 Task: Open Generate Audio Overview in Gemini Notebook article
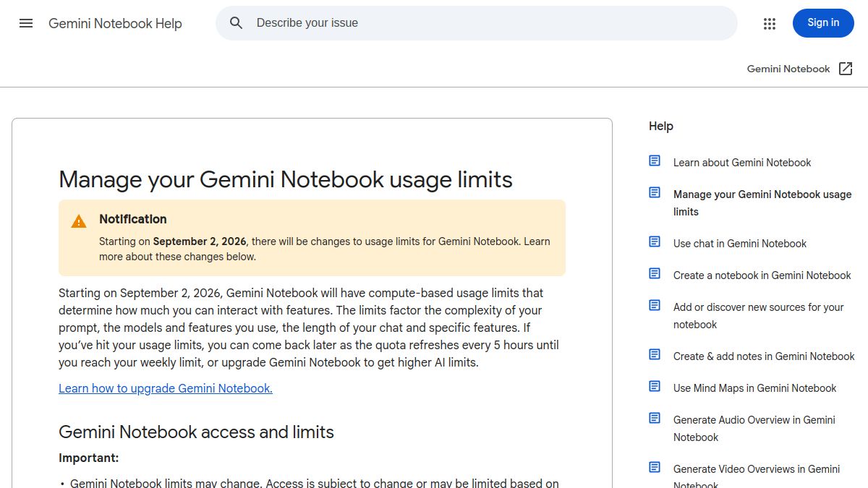coord(754,429)
